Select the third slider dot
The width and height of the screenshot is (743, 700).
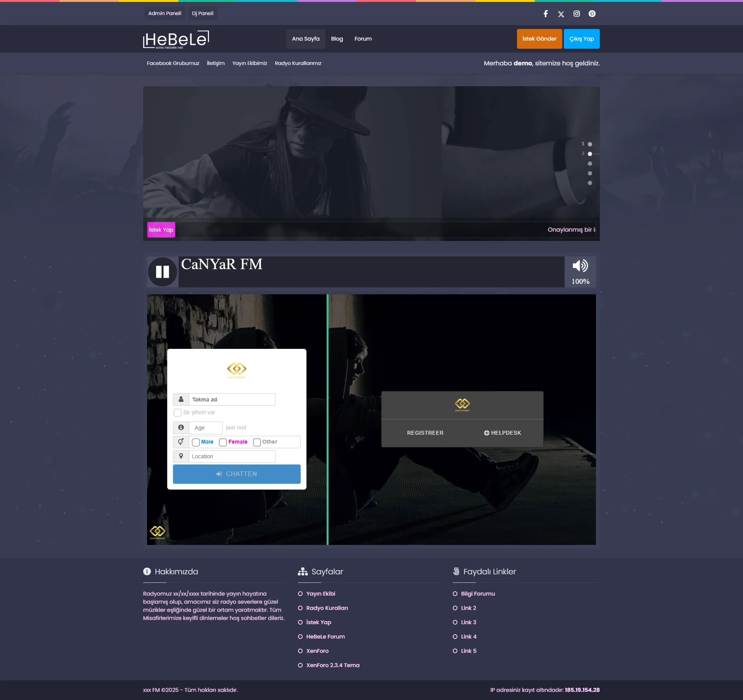[x=590, y=164]
